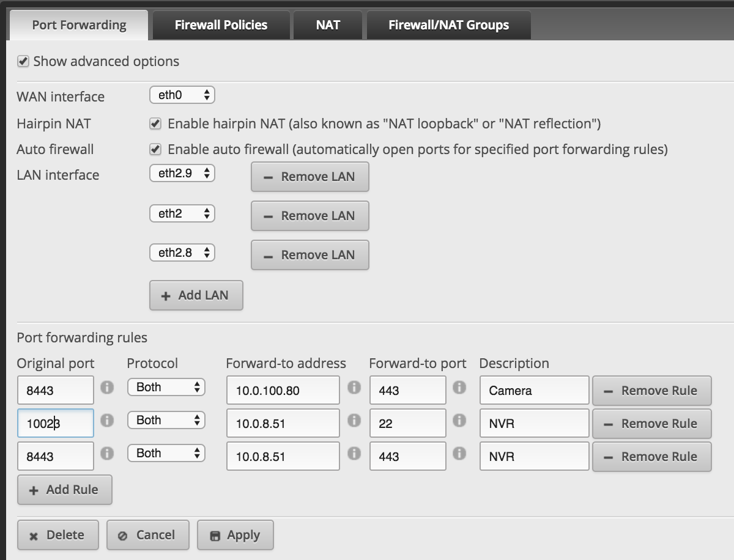Click the Add Rule button
Image resolution: width=734 pixels, height=560 pixels.
[65, 490]
